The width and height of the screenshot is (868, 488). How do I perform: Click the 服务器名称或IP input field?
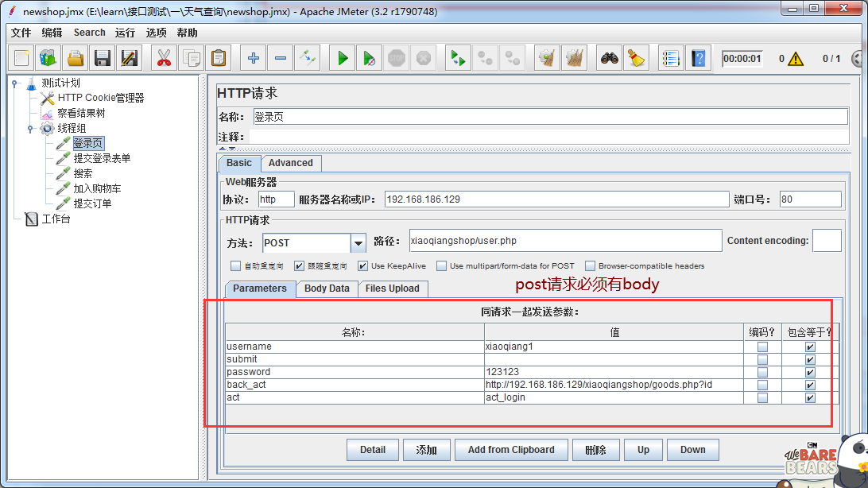tap(556, 199)
